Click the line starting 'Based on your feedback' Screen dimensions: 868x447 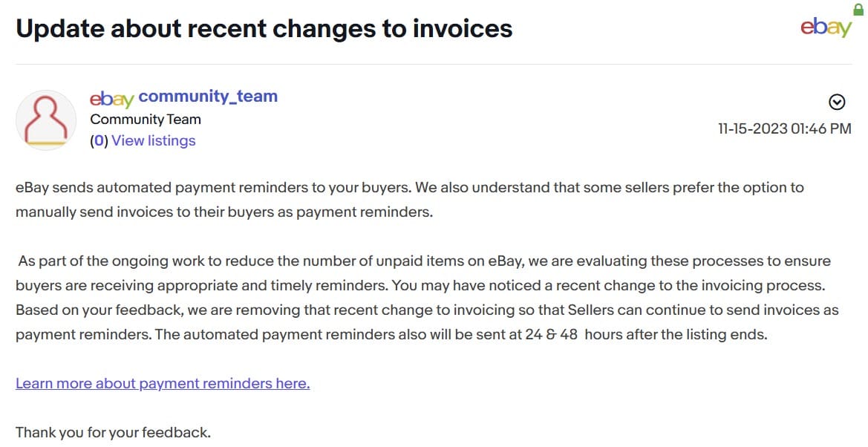coord(426,310)
